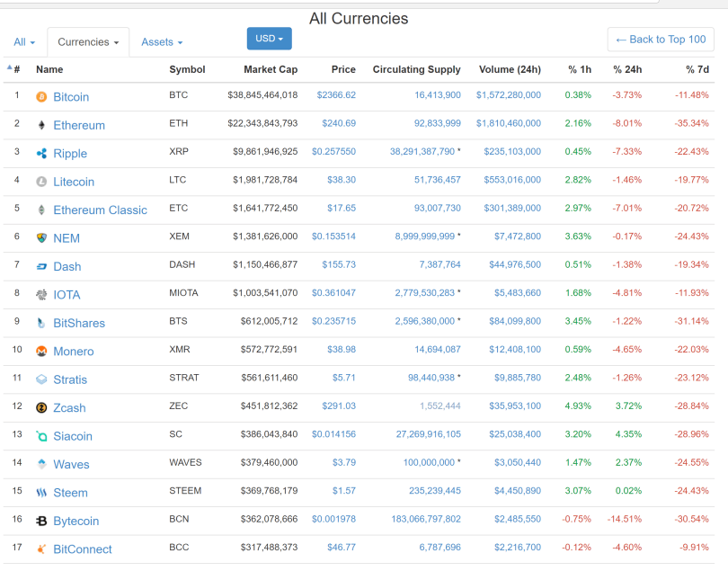Click the Litecoin logo icon
This screenshot has height=571, width=728.
point(41,182)
